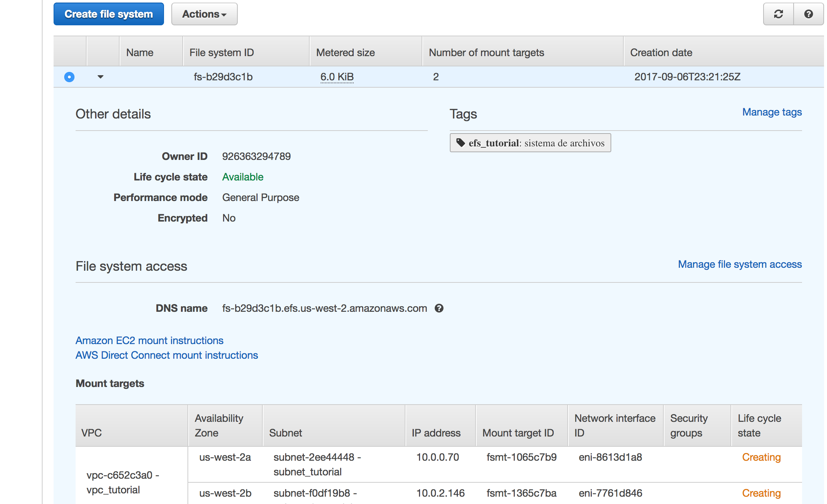Sort by the Name column header
The width and height of the screenshot is (827, 504).
(140, 52)
